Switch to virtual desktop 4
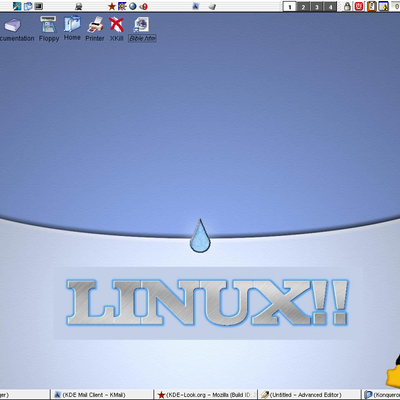Image resolution: width=400 pixels, height=400 pixels. [330, 6]
